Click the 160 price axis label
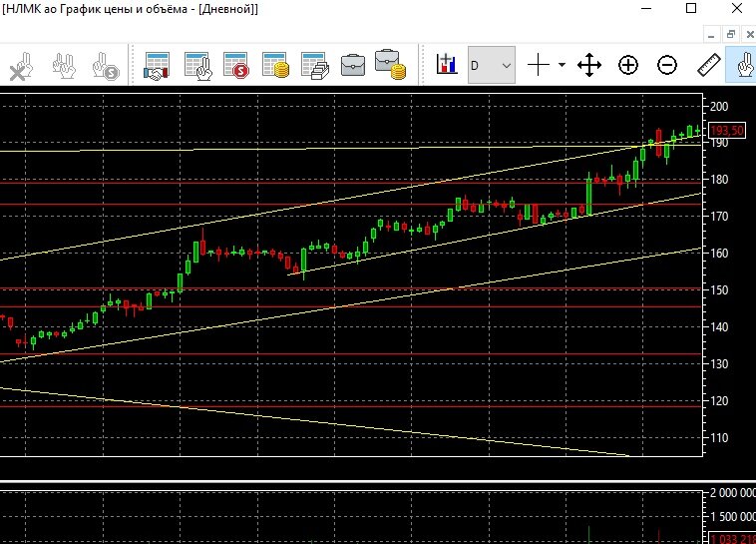Screen dimensions: 756x544 coord(719,253)
